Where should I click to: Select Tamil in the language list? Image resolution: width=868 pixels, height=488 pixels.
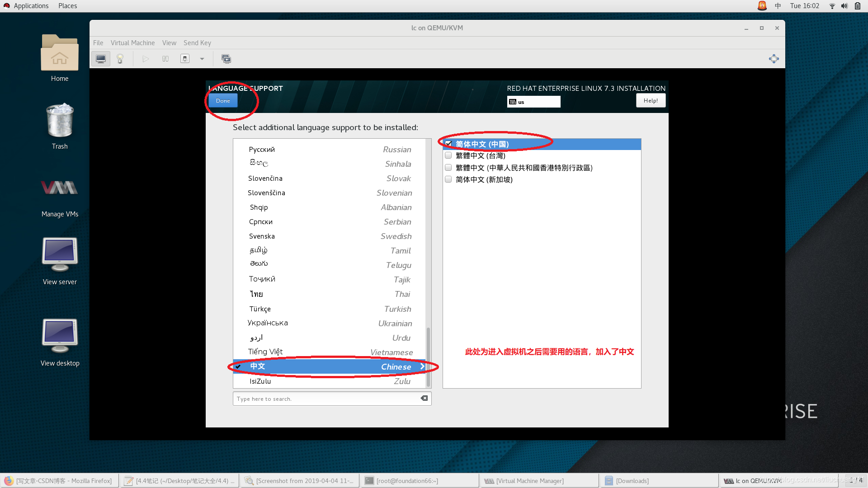(330, 251)
